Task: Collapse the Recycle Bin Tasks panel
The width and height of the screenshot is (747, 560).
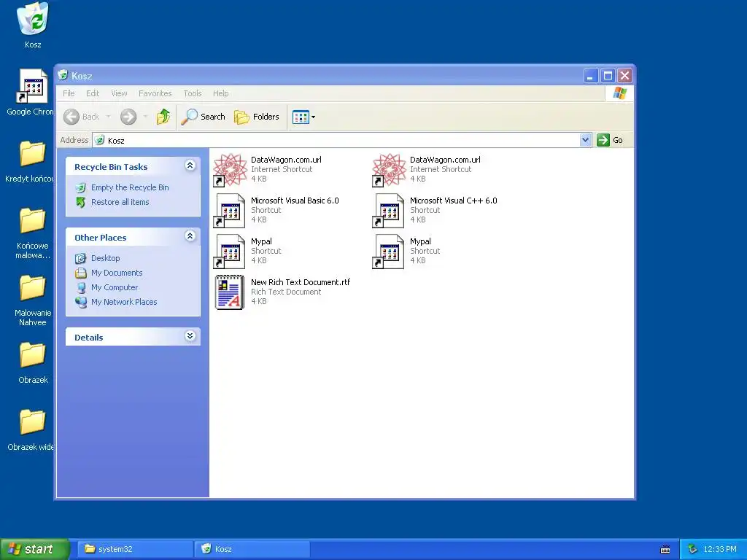Action: pos(190,166)
